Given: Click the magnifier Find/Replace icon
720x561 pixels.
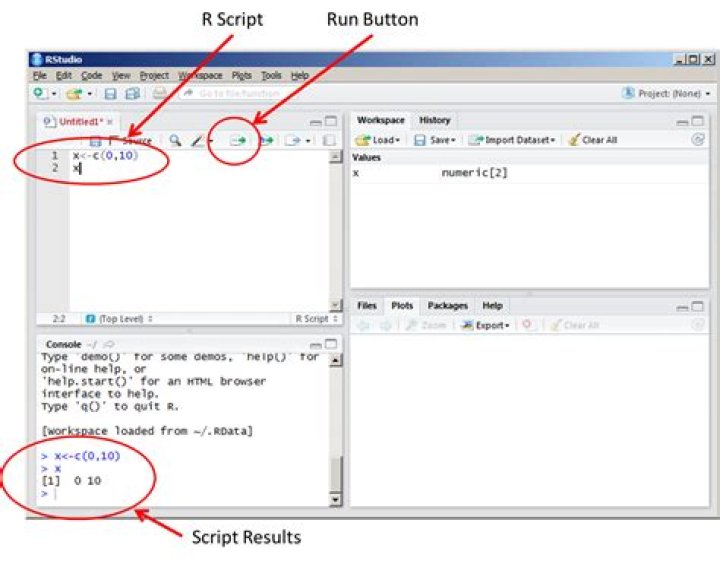Looking at the screenshot, I should point(175,141).
